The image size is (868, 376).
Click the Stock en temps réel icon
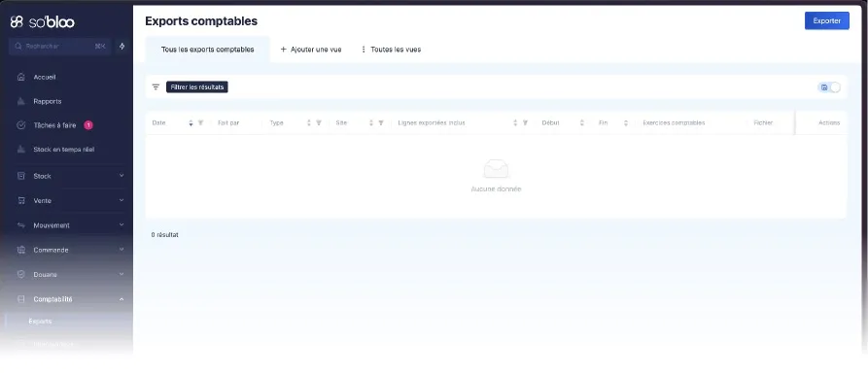(21, 150)
